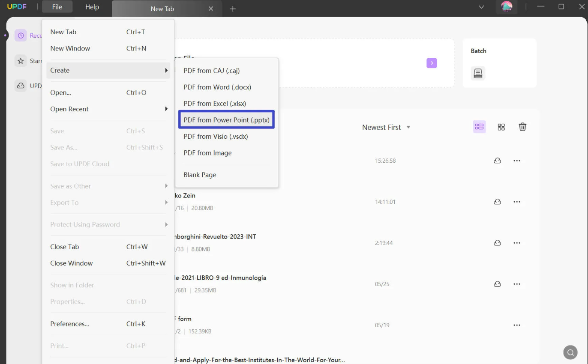Open the user profile avatar
The height and width of the screenshot is (364, 588).
pos(507,7)
